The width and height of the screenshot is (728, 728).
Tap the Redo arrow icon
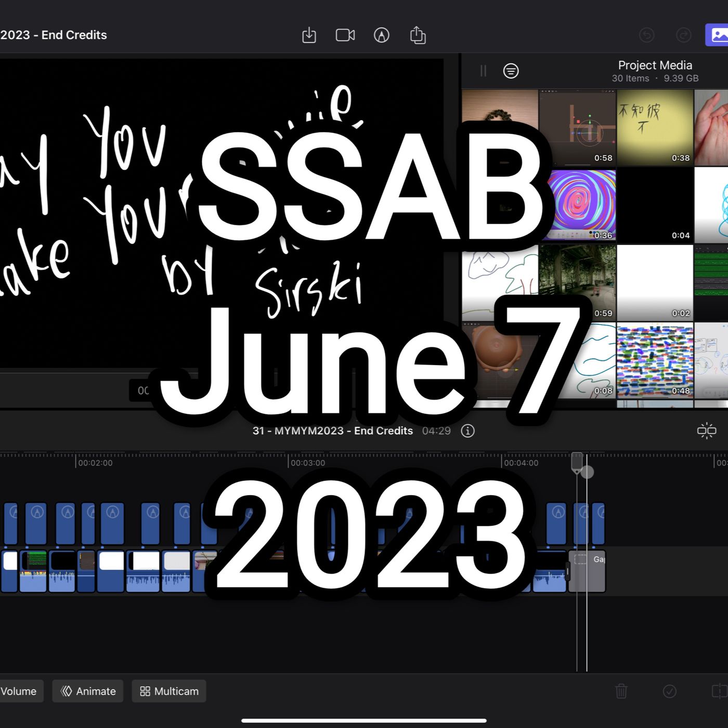(x=683, y=35)
